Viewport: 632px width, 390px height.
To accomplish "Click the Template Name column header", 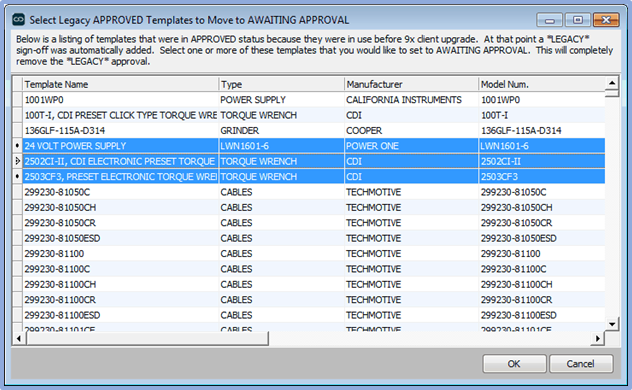I will point(121,84).
